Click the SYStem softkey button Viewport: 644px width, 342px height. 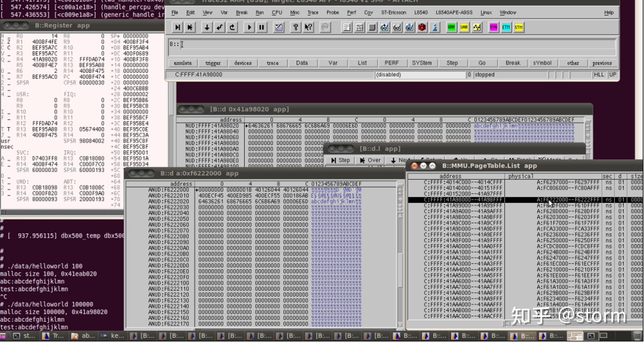pos(422,63)
